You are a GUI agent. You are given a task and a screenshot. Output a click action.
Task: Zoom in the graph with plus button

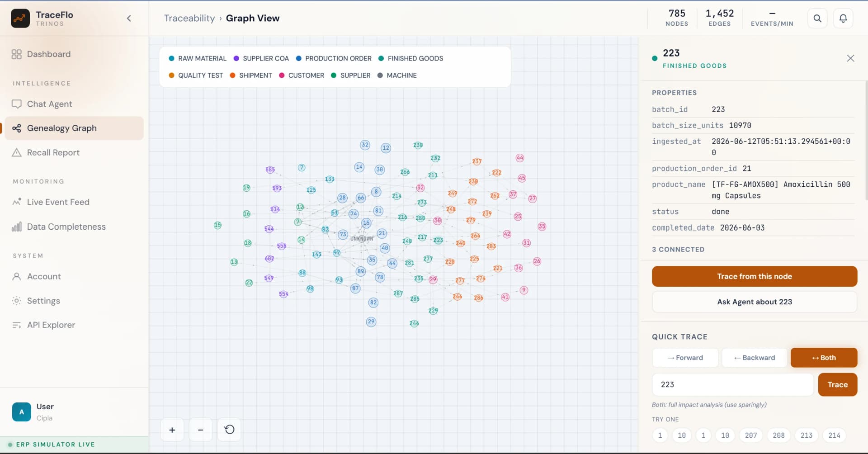(x=172, y=430)
